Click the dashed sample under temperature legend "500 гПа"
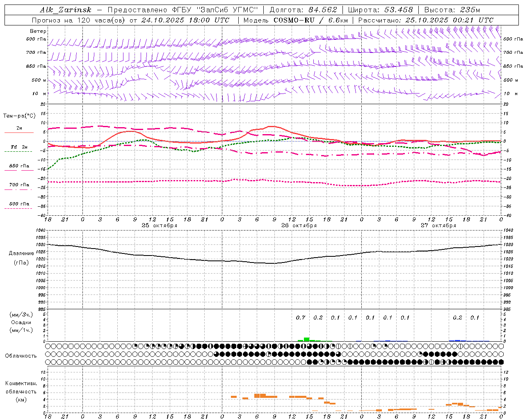This screenshot has width=525, height=420. 18,209
